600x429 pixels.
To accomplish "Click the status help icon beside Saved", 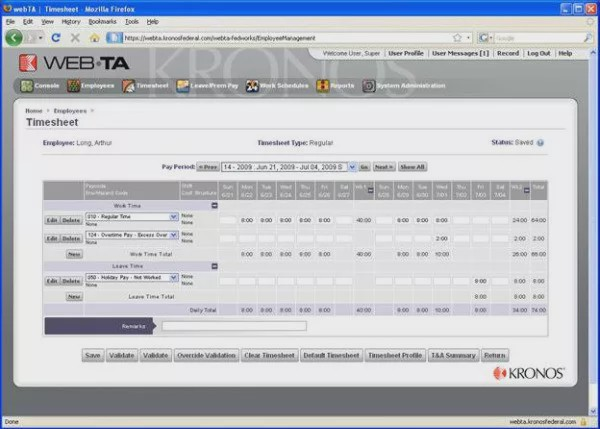I will tap(540, 143).
